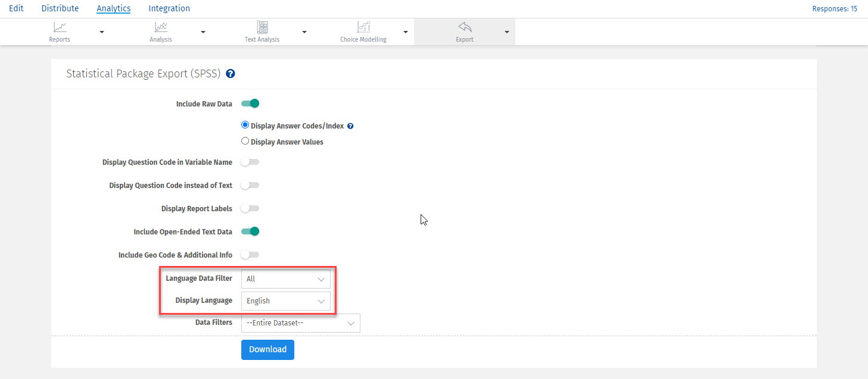Go to the Integration tab

point(169,8)
